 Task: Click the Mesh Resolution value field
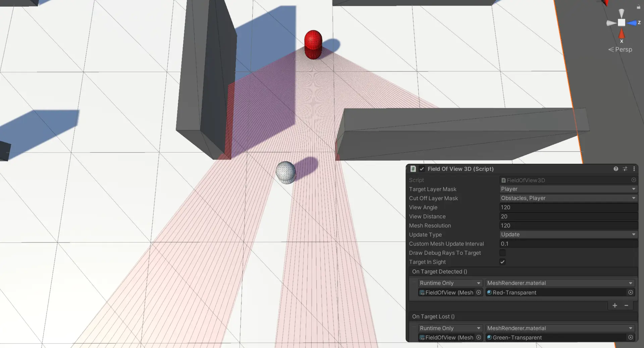[569, 225]
